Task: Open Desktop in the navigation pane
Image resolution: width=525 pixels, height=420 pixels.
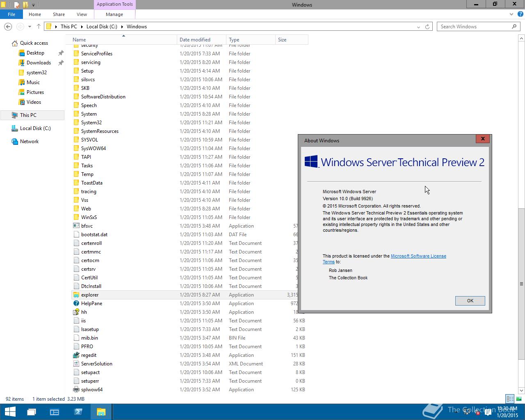Action: pos(35,52)
